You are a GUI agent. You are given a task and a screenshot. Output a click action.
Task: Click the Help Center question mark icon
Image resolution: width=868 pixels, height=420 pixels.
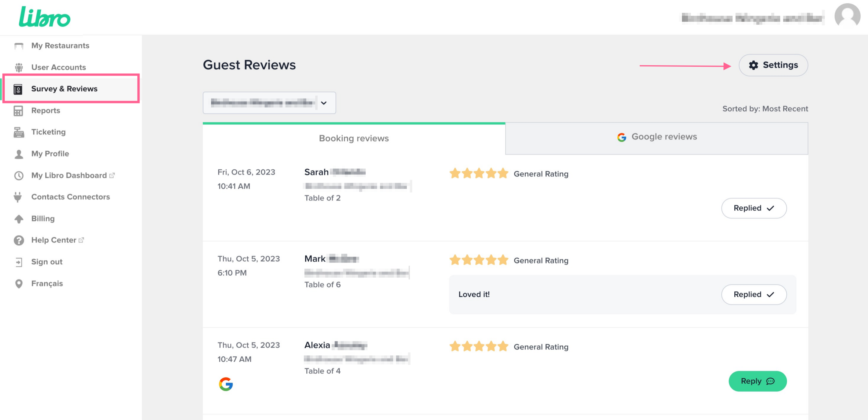19,240
